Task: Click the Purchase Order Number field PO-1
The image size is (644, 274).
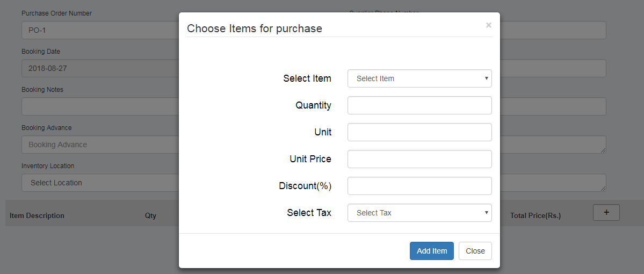Action: (x=99, y=30)
